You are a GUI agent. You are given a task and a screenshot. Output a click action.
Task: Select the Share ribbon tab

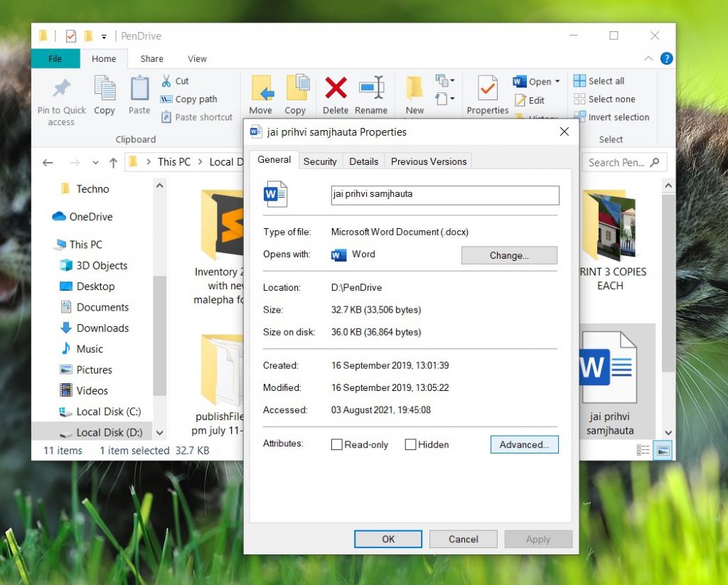click(x=152, y=58)
